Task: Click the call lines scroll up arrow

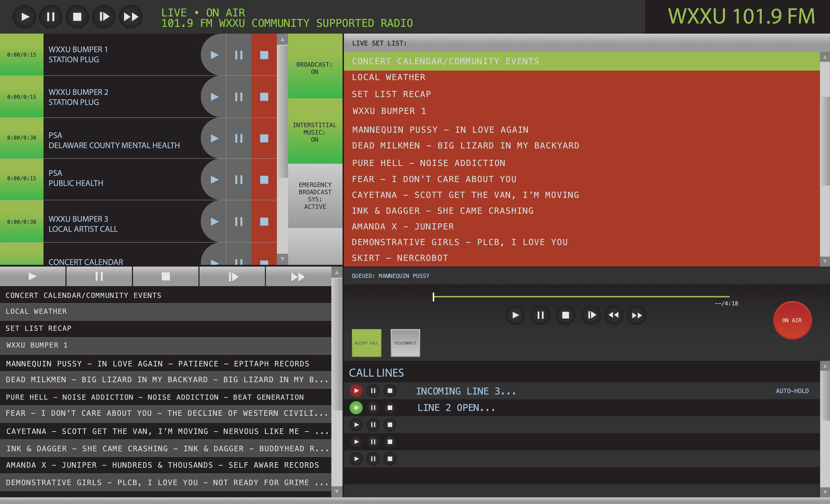Action: (825, 366)
